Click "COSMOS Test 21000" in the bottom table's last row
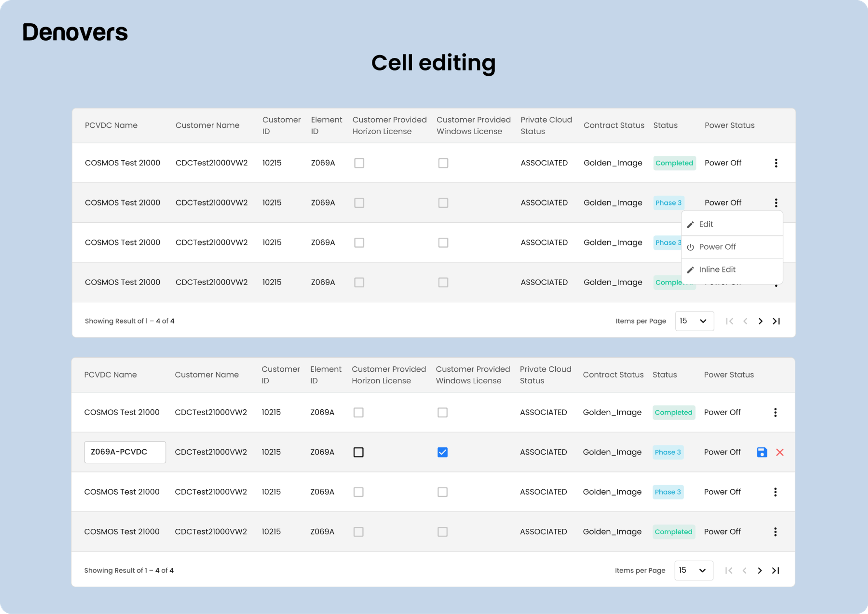 coord(122,532)
